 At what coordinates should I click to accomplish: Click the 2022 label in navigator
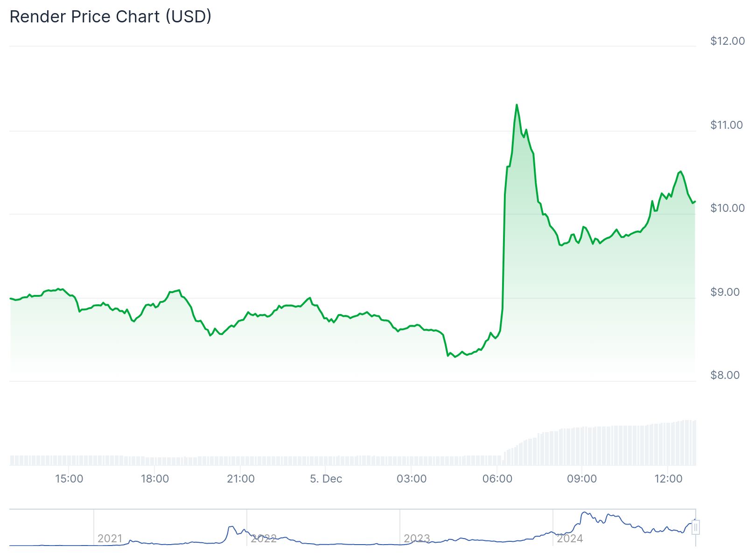(263, 539)
